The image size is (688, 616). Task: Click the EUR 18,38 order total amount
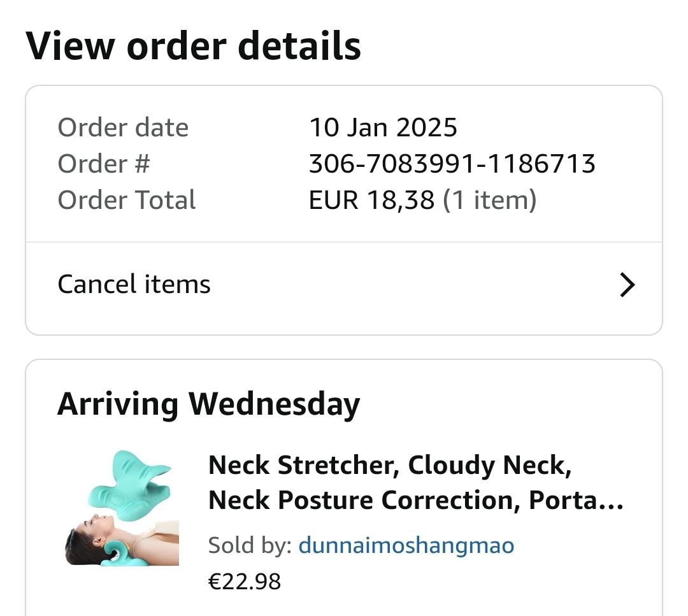tap(371, 201)
